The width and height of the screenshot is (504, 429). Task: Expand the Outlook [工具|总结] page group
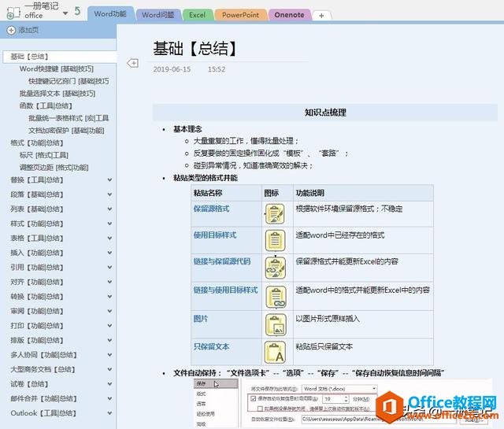pyautogui.click(x=110, y=413)
